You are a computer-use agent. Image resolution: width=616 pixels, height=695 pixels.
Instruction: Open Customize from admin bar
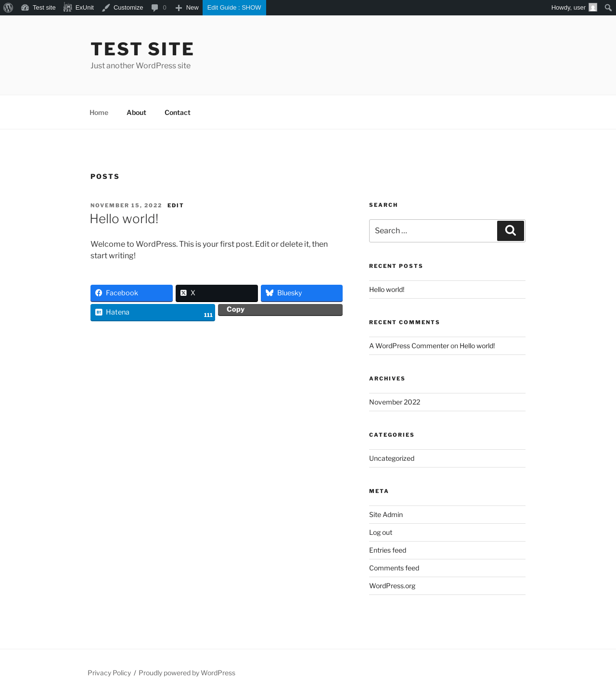point(123,8)
